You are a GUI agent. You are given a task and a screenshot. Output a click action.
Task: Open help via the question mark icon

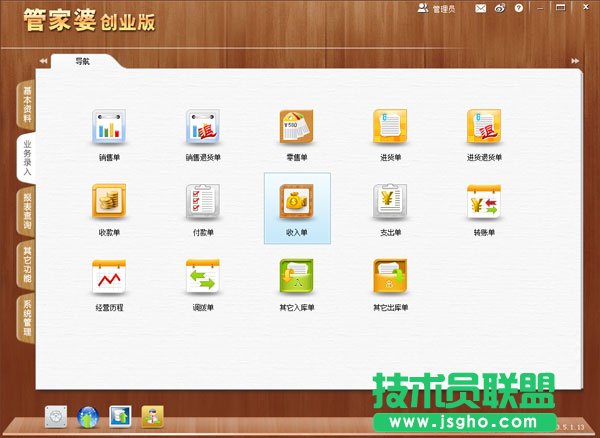pyautogui.click(x=518, y=8)
